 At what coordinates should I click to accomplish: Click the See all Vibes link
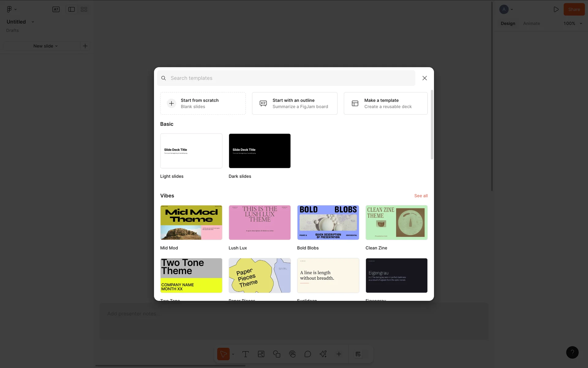pyautogui.click(x=421, y=196)
